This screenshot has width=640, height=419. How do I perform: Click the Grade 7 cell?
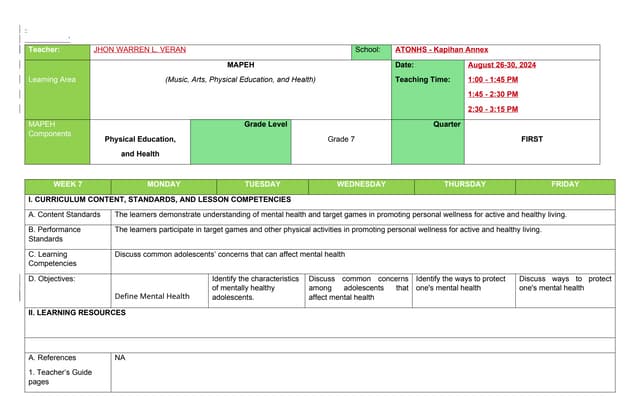pos(341,140)
